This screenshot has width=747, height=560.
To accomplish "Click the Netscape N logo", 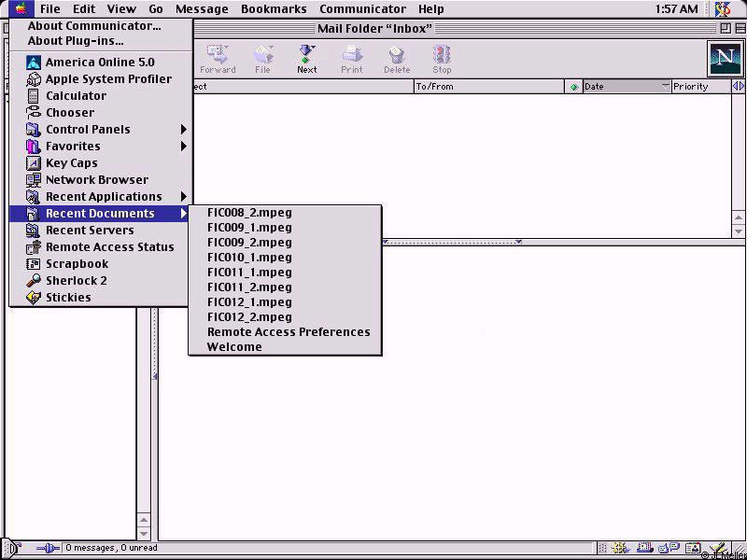I will click(x=725, y=59).
